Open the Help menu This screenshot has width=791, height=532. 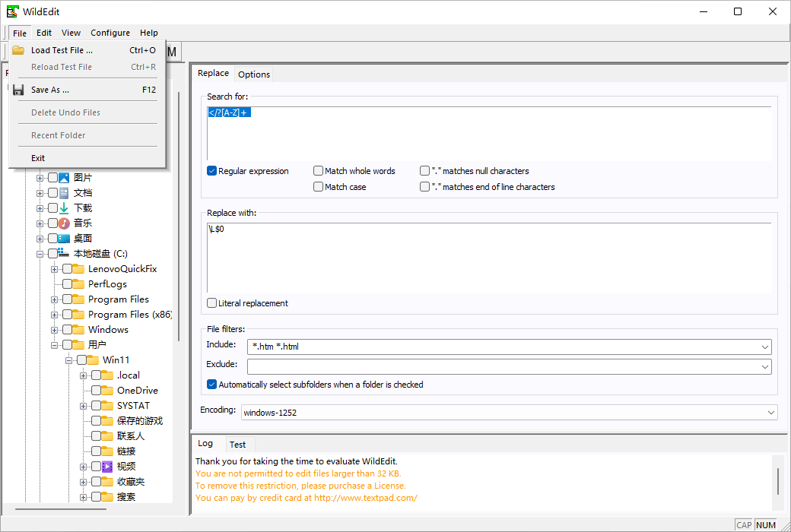149,33
